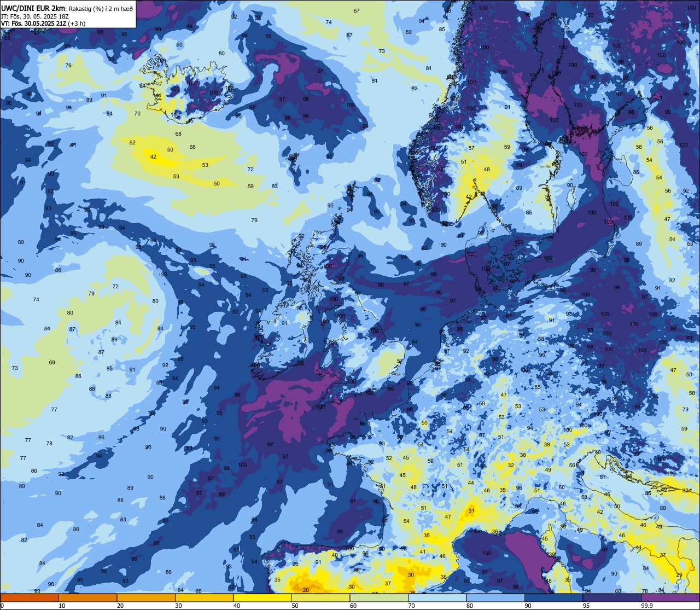The width and height of the screenshot is (700, 610).
Task: Click the legend tick label 10
Action: coord(62,606)
